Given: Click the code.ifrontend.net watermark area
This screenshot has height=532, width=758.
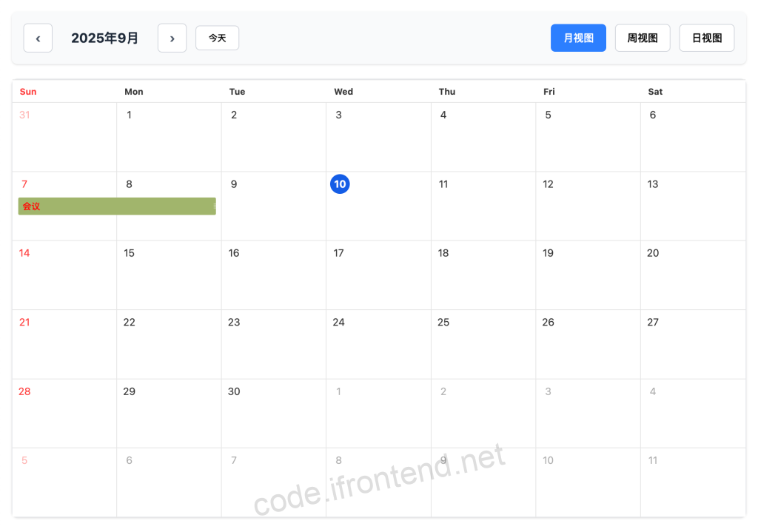Looking at the screenshot, I should click(x=379, y=481).
